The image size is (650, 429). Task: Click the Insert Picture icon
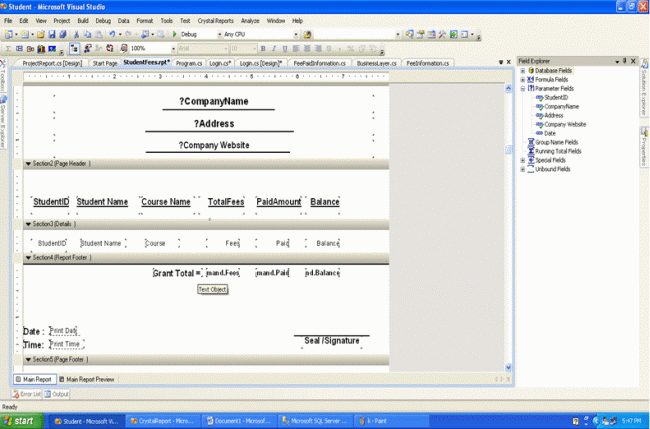(52, 48)
